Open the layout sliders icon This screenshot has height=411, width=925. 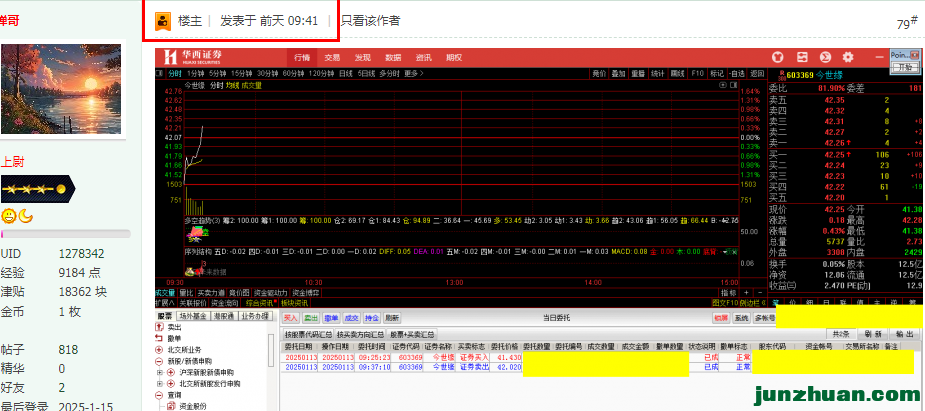pos(802,57)
